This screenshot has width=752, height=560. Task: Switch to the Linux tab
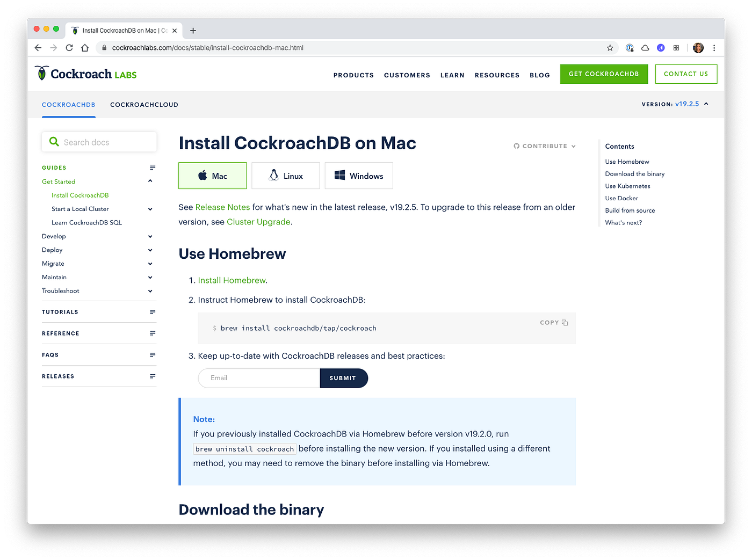click(286, 176)
